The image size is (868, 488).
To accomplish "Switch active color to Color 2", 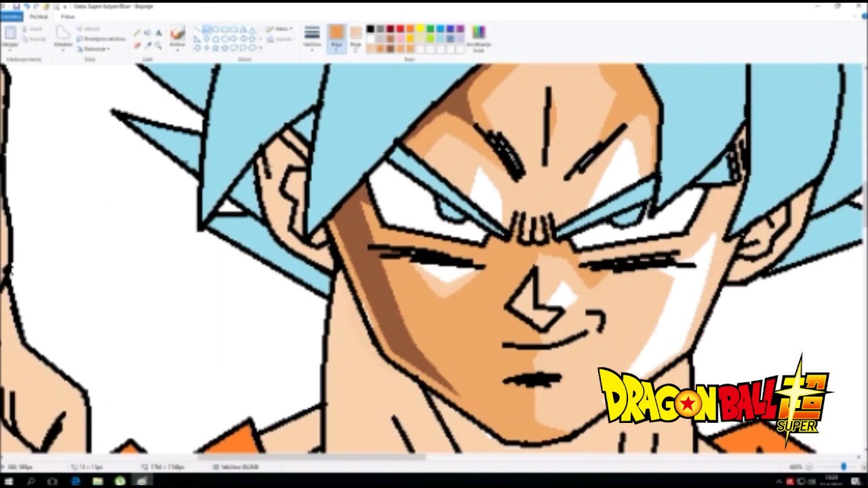I will pyautogui.click(x=355, y=33).
